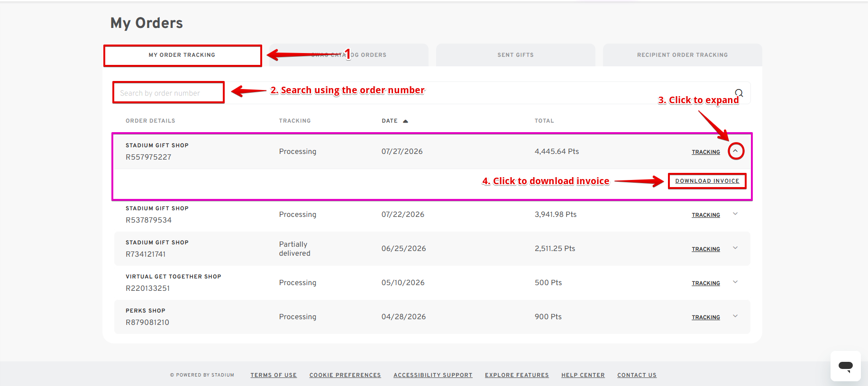Switch to My Order Tracking tab

(x=182, y=55)
